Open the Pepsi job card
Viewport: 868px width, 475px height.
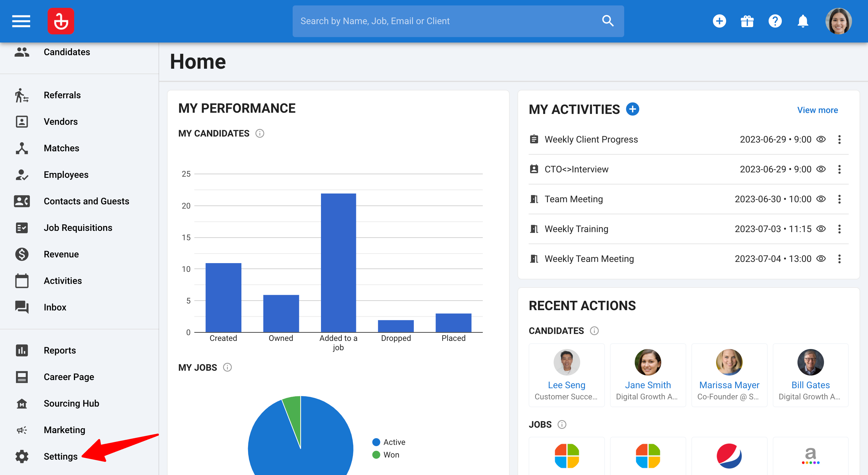click(729, 456)
